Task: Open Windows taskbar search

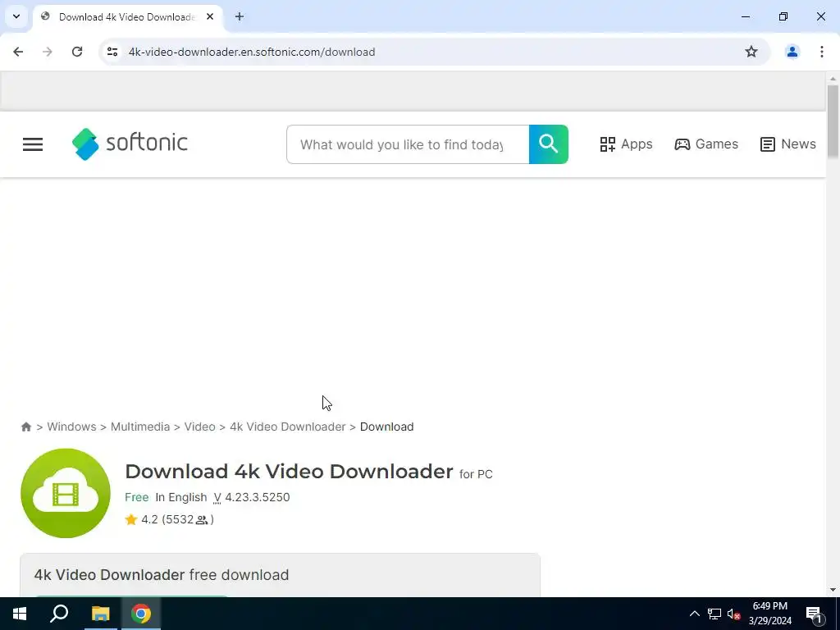Action: click(x=59, y=614)
